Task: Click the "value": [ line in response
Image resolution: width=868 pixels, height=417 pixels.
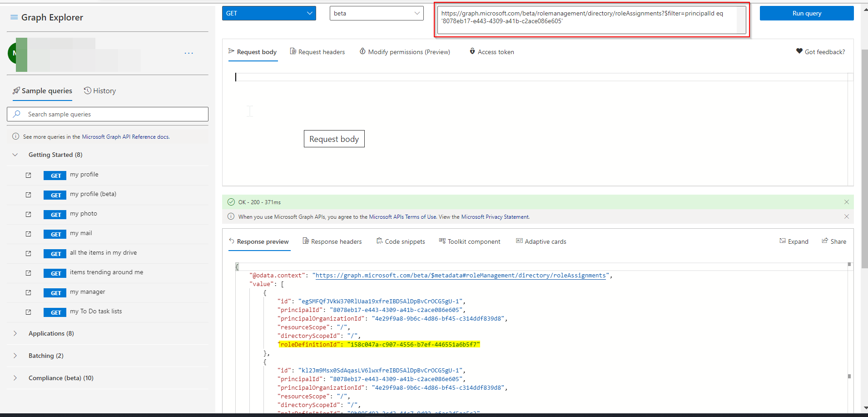Action: [x=267, y=284]
